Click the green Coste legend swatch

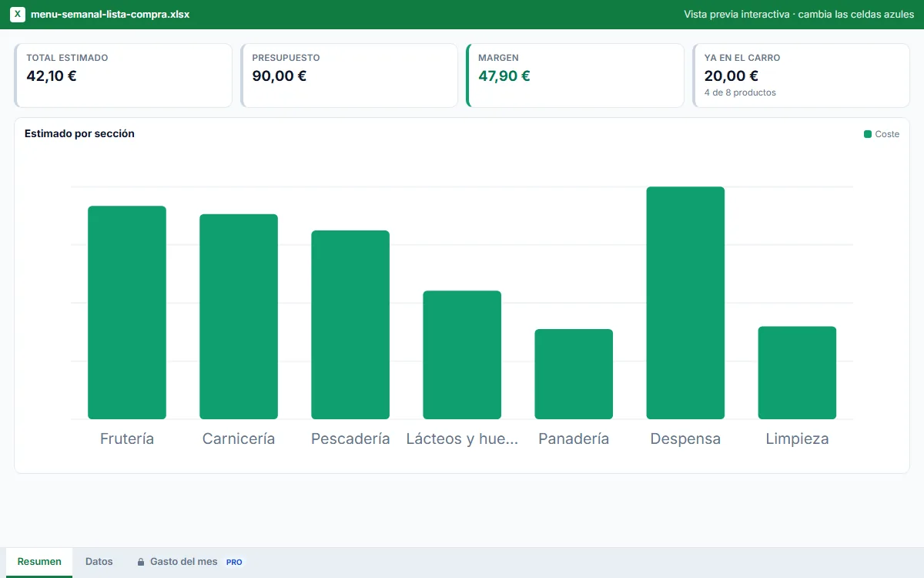click(x=868, y=134)
